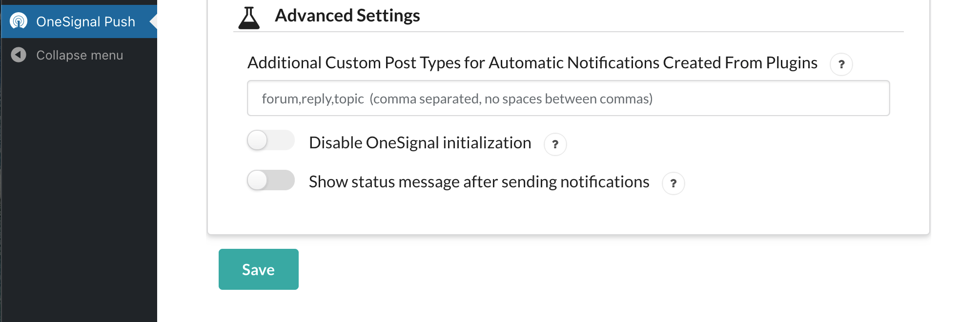The width and height of the screenshot is (980, 322).
Task: Click the Advanced Settings heading
Action: point(347,16)
